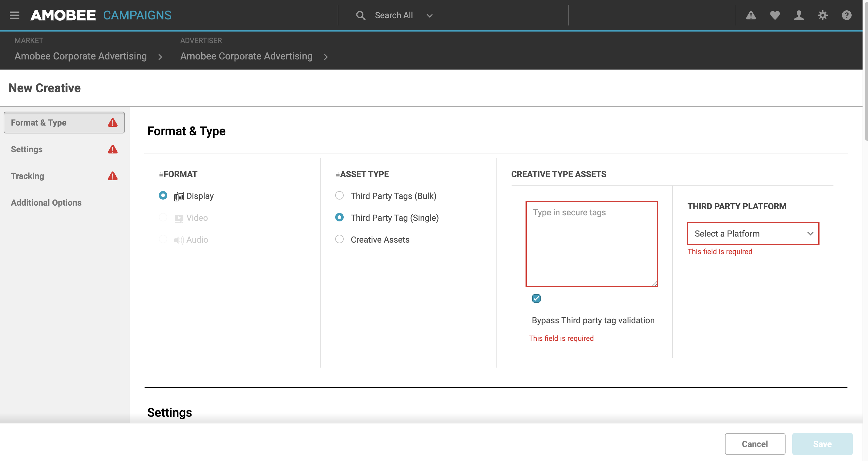
Task: Open the help question mark icon
Action: (846, 15)
